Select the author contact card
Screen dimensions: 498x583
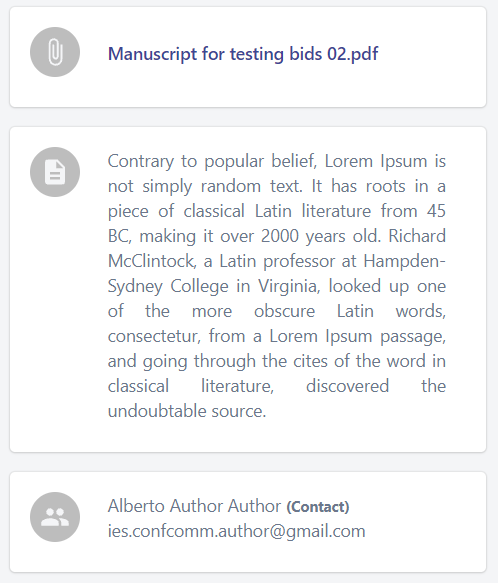click(248, 522)
